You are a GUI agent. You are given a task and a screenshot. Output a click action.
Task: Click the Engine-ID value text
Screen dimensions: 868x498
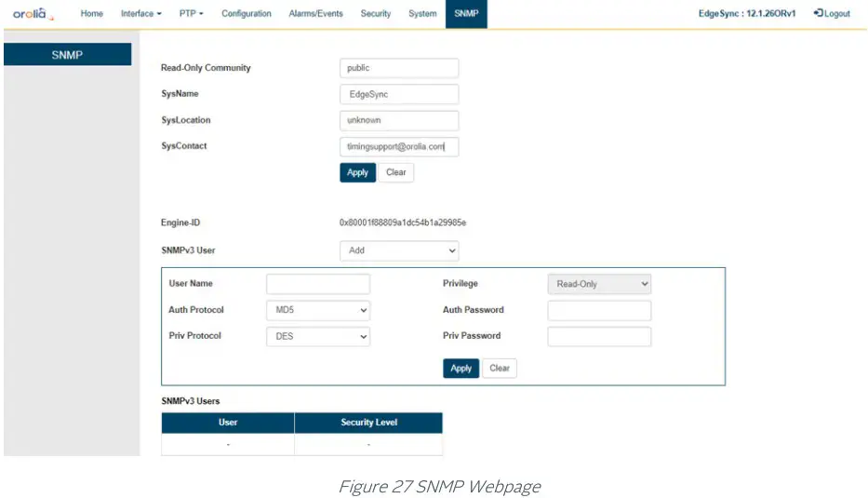pyautogui.click(x=403, y=222)
